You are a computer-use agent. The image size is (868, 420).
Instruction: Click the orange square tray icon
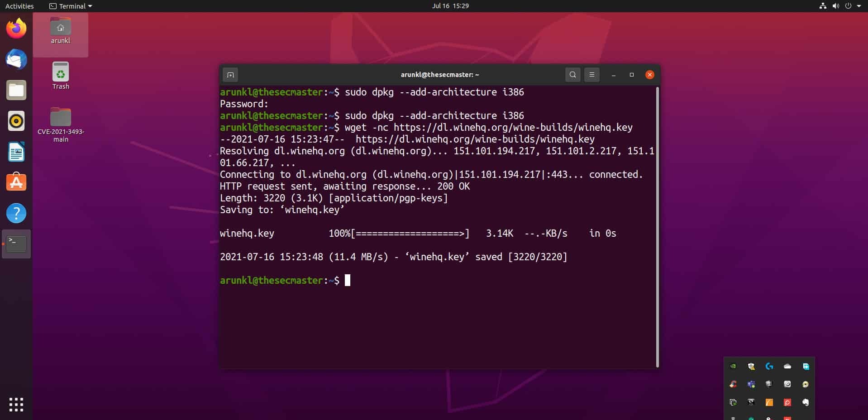click(769, 402)
